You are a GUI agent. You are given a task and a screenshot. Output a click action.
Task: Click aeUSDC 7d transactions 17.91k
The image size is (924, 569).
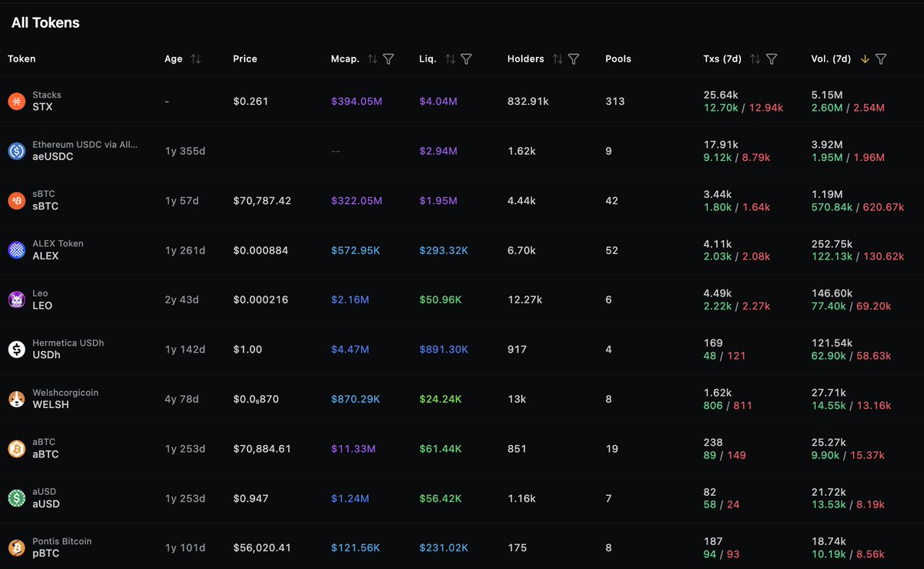(x=721, y=144)
